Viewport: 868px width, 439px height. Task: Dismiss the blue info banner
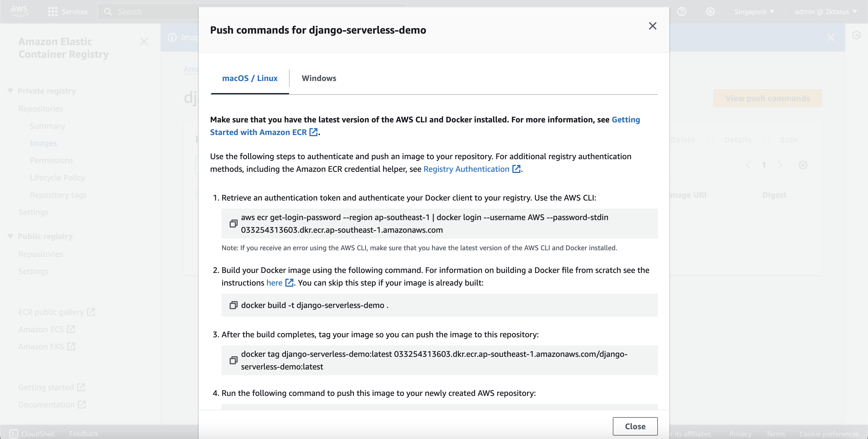click(x=830, y=37)
